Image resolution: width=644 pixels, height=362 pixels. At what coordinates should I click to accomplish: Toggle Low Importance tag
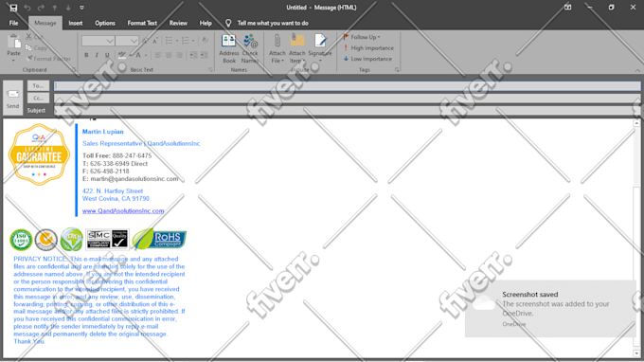click(367, 59)
